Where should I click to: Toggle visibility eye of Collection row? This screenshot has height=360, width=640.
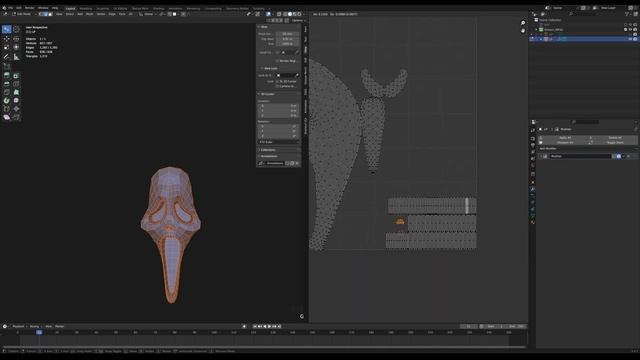tap(630, 29)
